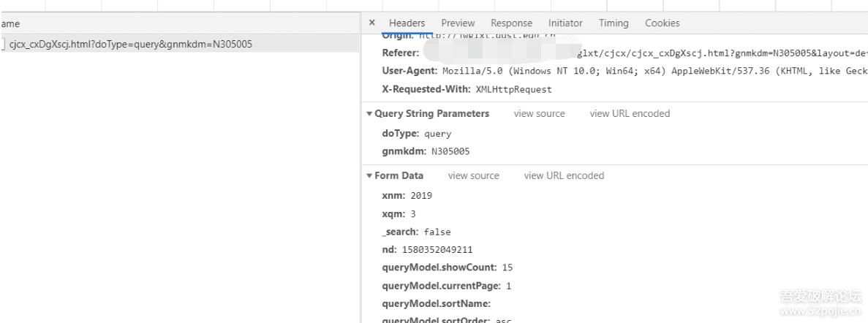Image resolution: width=868 pixels, height=323 pixels.
Task: Click the Name column header
Action: [10, 24]
